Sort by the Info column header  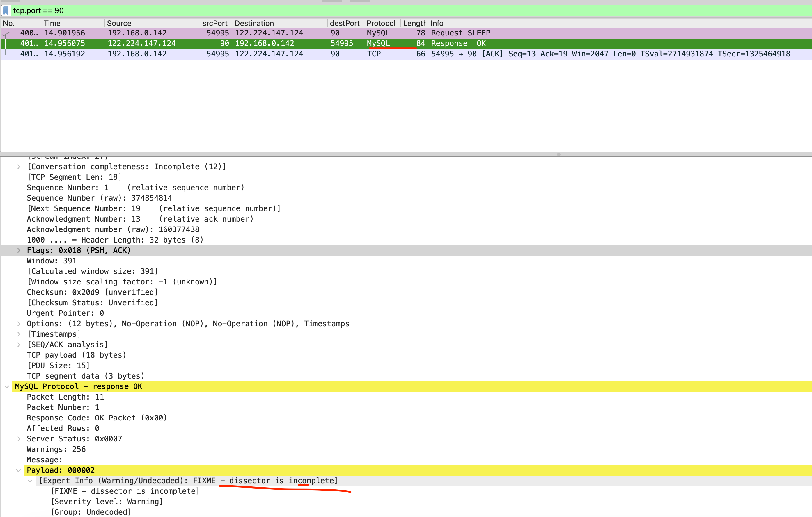(x=620, y=23)
